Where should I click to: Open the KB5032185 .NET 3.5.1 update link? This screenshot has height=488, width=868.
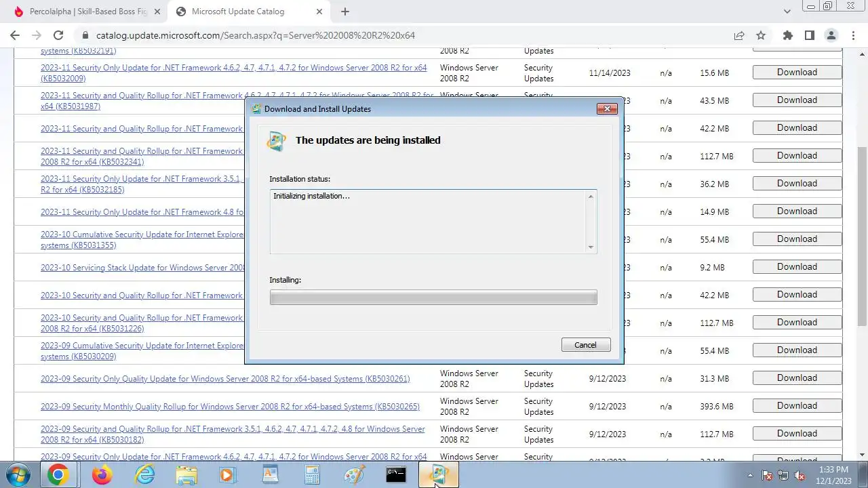pos(142,184)
